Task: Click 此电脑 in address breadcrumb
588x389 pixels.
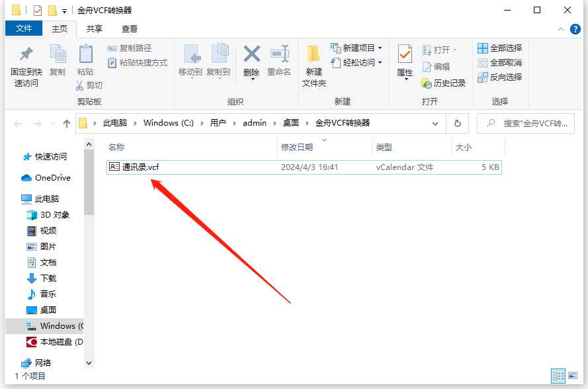Action: tap(115, 123)
